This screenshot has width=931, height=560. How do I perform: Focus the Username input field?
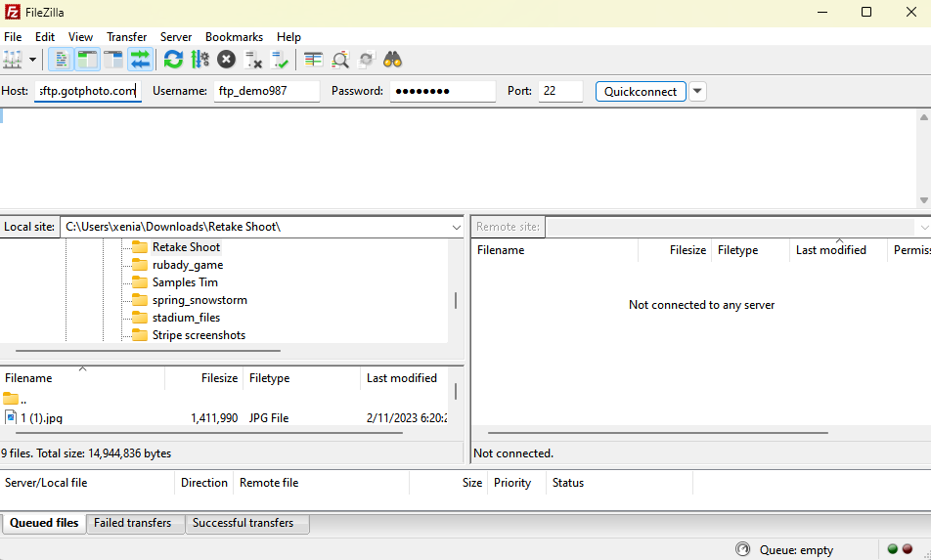[x=267, y=91]
